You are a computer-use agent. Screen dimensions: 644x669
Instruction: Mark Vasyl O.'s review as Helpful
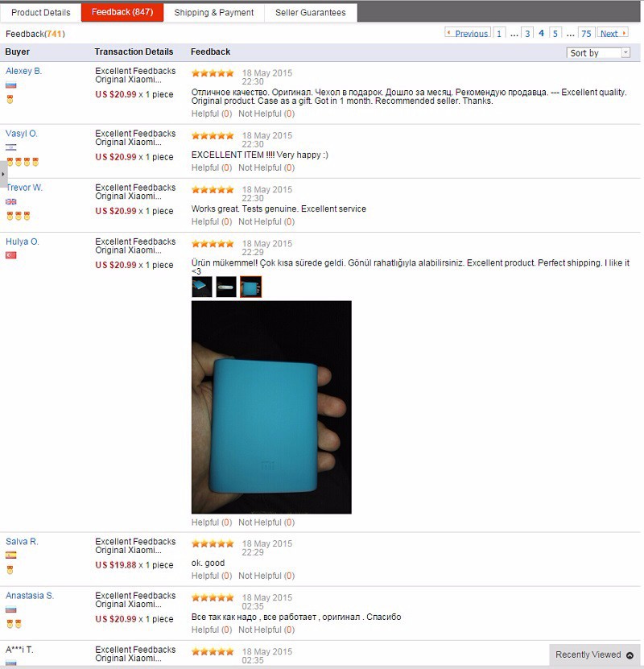click(x=212, y=167)
